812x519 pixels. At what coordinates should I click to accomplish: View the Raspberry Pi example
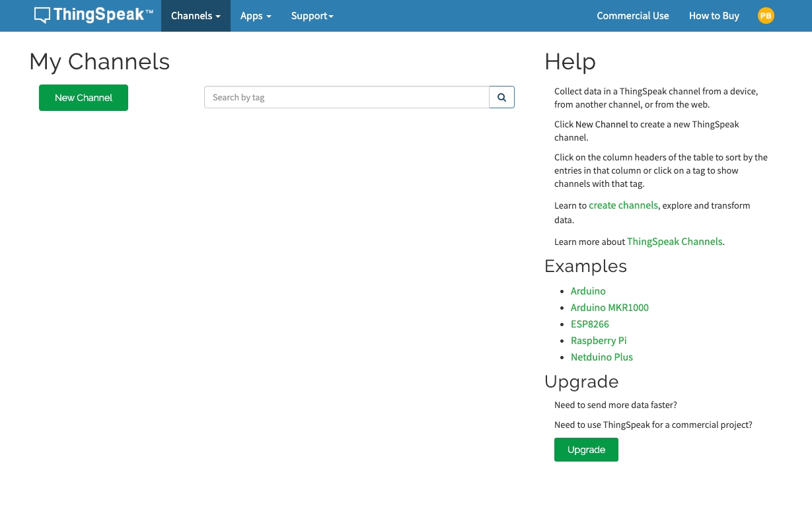pos(599,341)
